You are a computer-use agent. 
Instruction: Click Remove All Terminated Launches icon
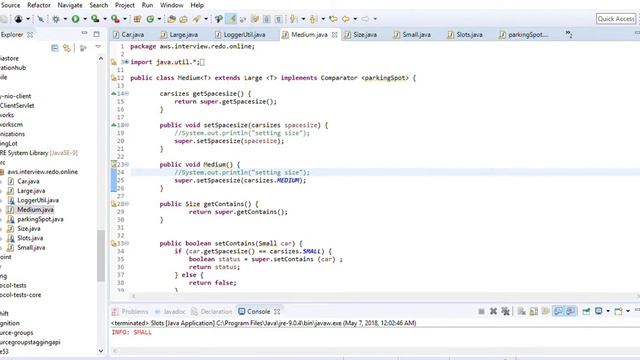click(506, 311)
